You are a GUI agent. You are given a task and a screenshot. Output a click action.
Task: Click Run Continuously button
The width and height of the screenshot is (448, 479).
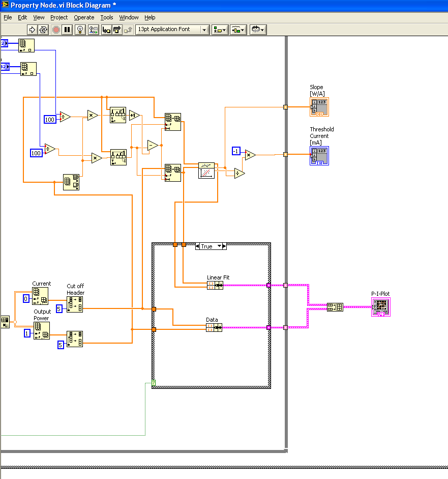pos(43,30)
